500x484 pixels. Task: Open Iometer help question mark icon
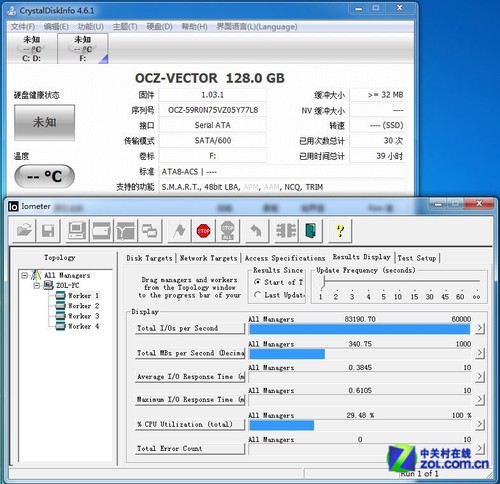340,230
